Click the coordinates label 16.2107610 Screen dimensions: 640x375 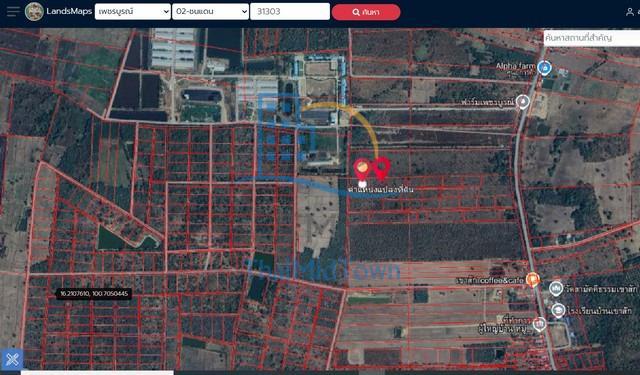pos(94,293)
